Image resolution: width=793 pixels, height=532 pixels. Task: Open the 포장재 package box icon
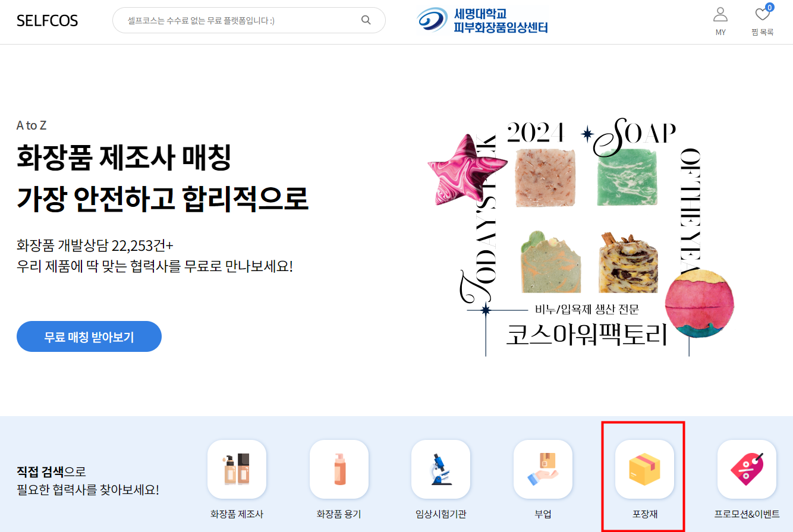pyautogui.click(x=644, y=469)
